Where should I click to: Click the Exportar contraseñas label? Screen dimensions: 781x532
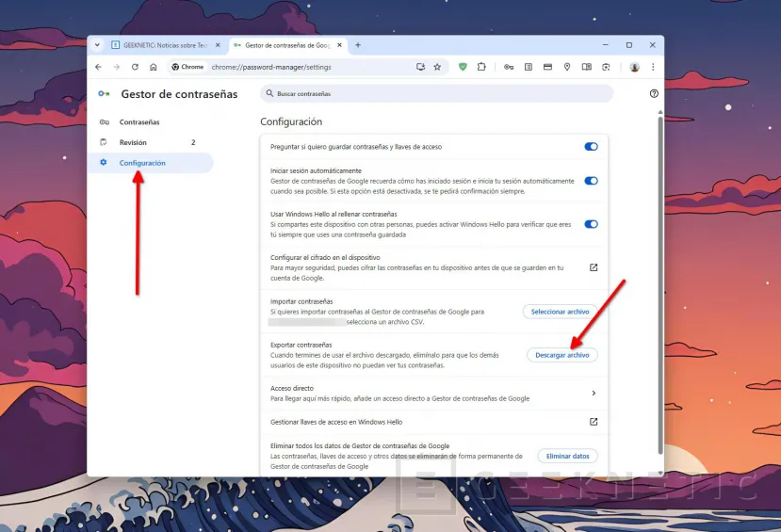301,345
